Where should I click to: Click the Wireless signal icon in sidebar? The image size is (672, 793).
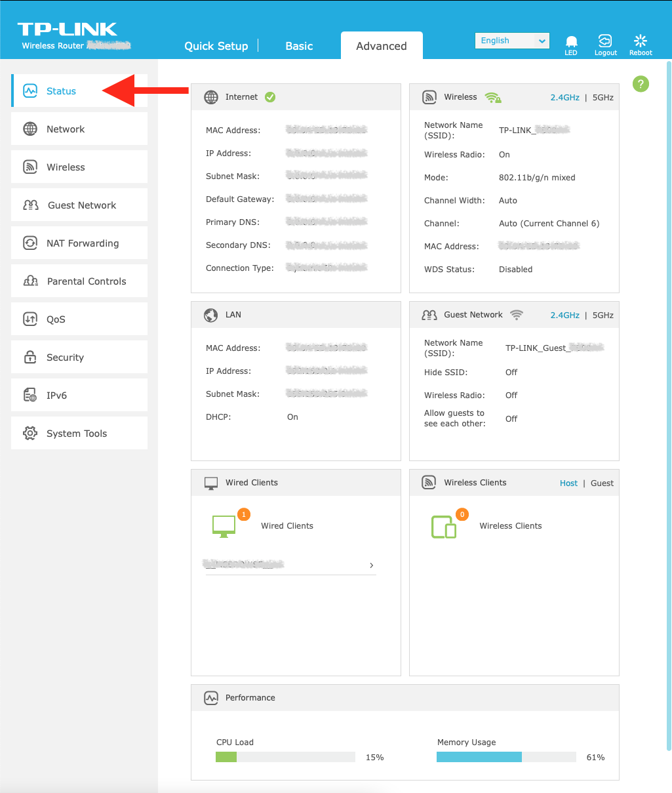pyautogui.click(x=30, y=167)
